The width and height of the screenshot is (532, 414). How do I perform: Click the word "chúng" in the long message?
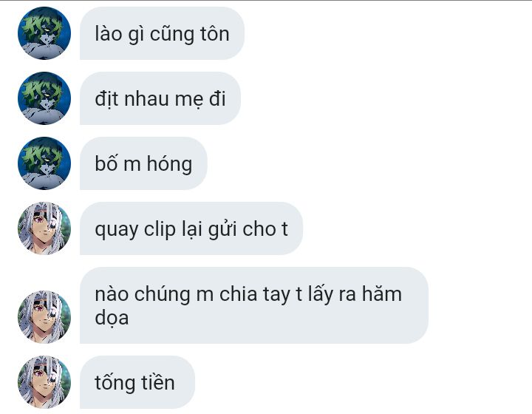(x=162, y=295)
